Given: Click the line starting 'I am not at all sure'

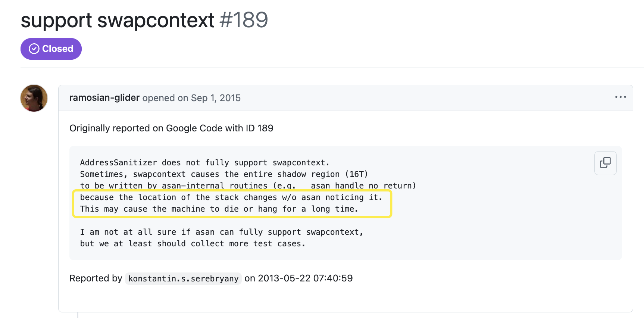Looking at the screenshot, I should 221,232.
